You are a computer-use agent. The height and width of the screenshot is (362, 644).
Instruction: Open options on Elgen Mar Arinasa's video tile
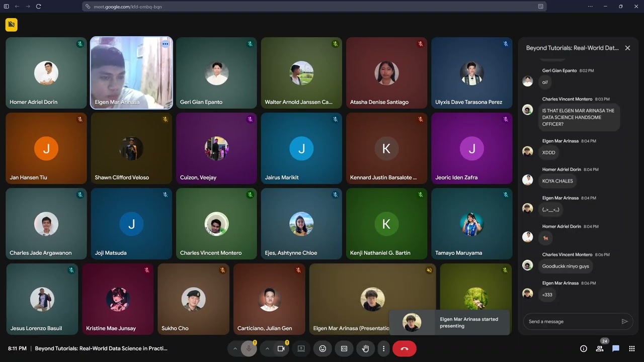[x=165, y=44]
